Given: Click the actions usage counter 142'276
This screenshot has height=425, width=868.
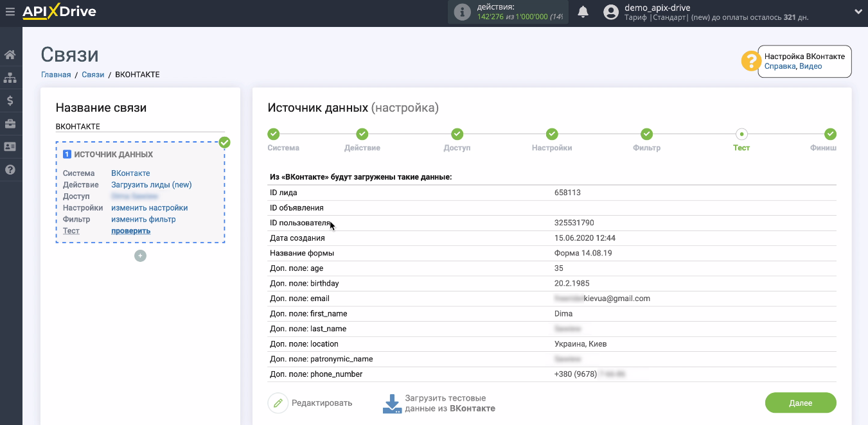Looking at the screenshot, I should (520, 17).
